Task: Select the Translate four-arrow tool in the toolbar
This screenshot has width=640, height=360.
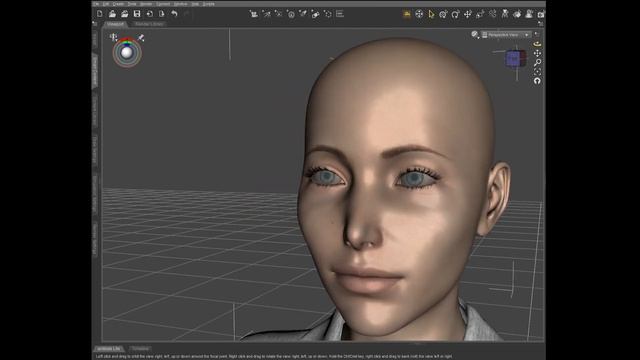Action: pyautogui.click(x=468, y=14)
